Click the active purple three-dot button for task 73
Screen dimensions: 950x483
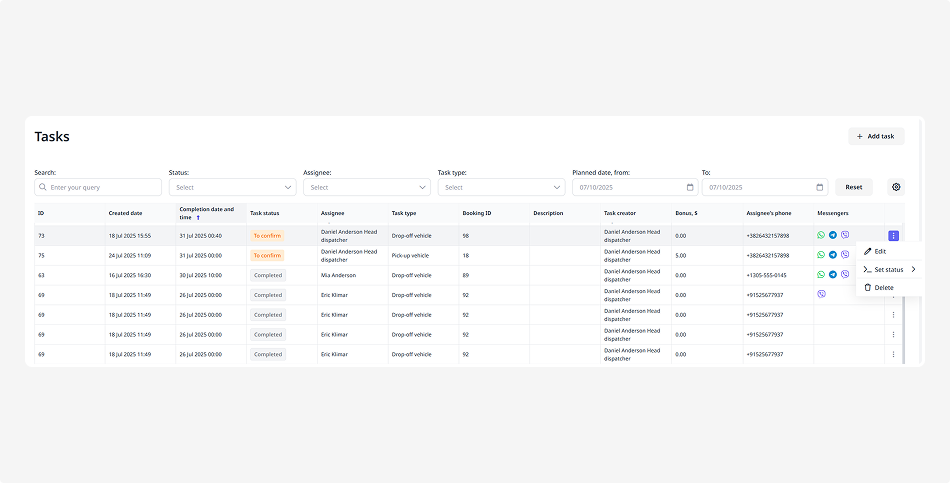(893, 236)
